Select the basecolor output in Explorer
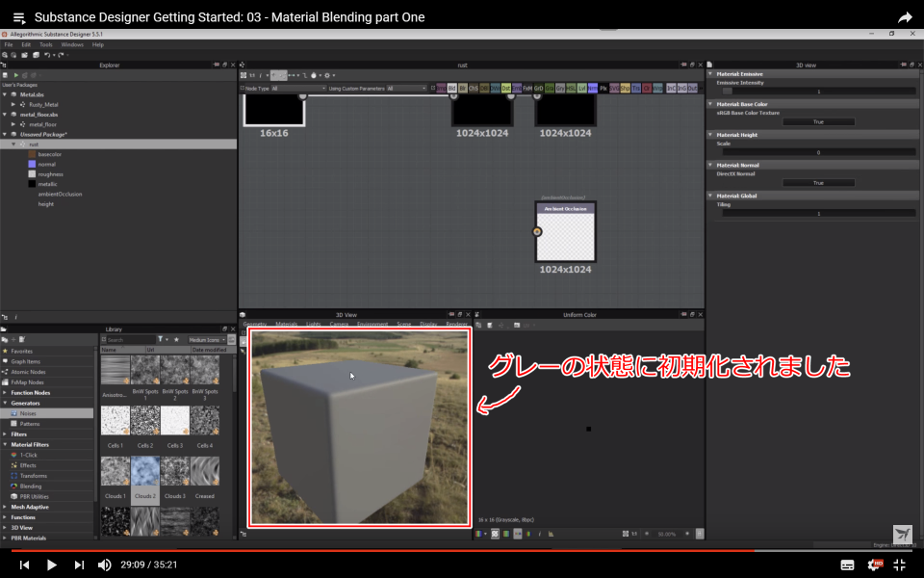 point(49,154)
